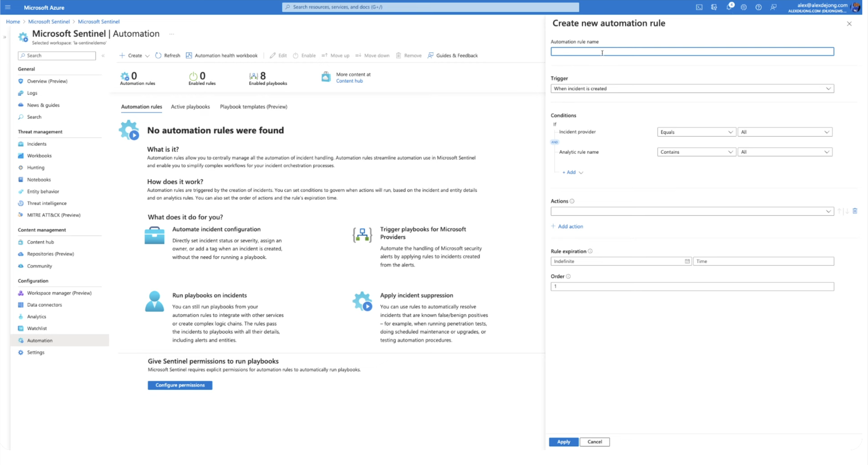Click Add action link

(567, 227)
